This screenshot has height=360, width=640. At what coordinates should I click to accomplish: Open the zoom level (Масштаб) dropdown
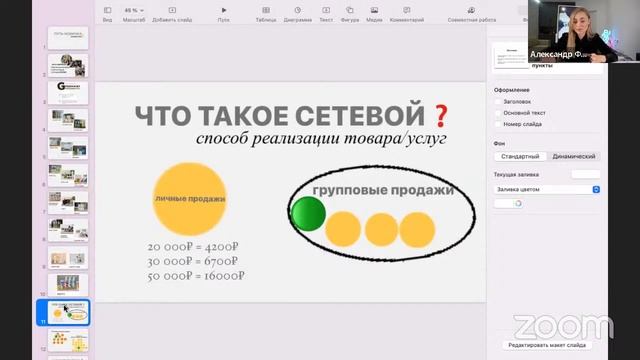pos(134,10)
